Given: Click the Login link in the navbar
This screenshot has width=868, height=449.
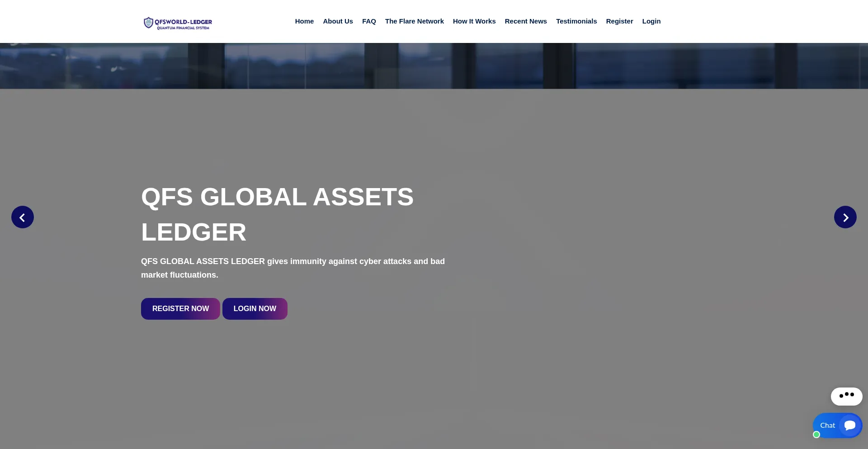Looking at the screenshot, I should click(x=651, y=21).
